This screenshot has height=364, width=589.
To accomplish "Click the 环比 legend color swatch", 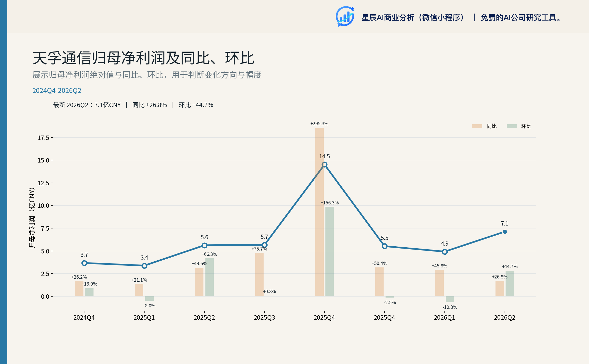I will (x=512, y=126).
